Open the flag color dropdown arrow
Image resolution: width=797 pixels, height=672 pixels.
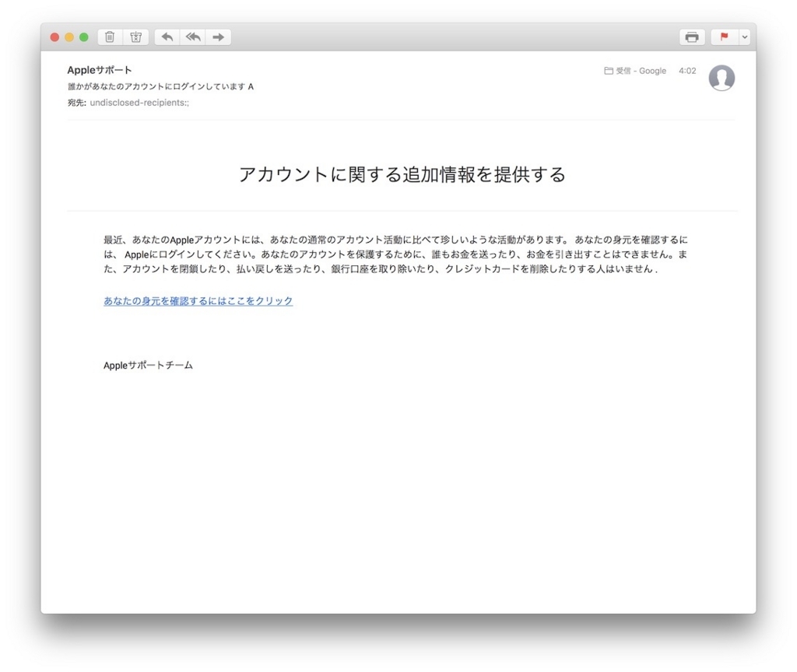click(745, 37)
